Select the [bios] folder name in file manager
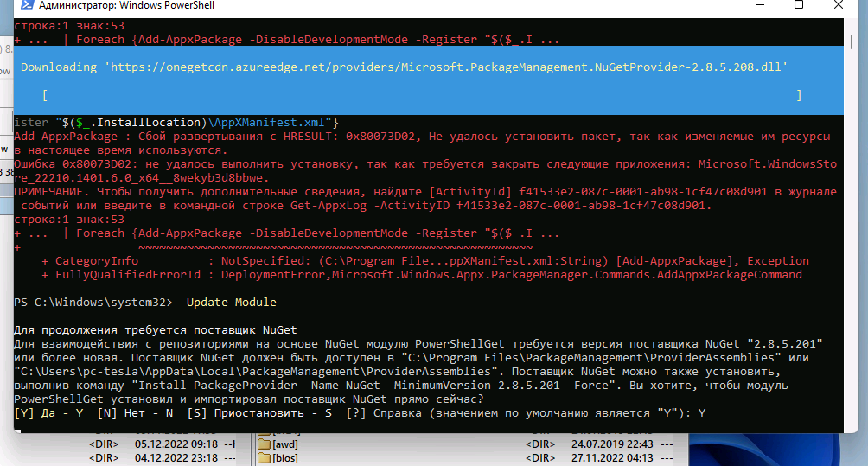 (285, 458)
